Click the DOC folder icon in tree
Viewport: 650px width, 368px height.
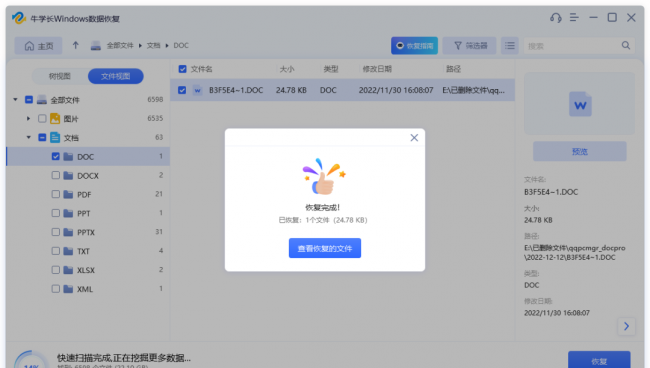click(68, 157)
